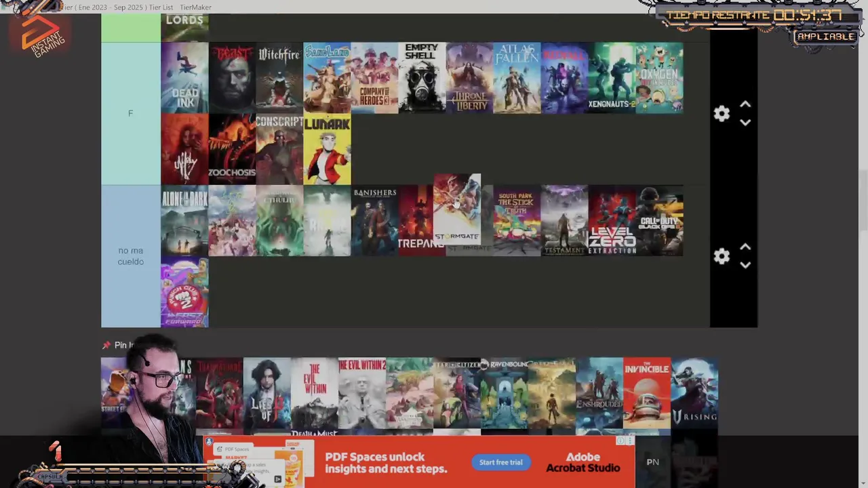Move 'no ma cueldo' row down

[745, 265]
